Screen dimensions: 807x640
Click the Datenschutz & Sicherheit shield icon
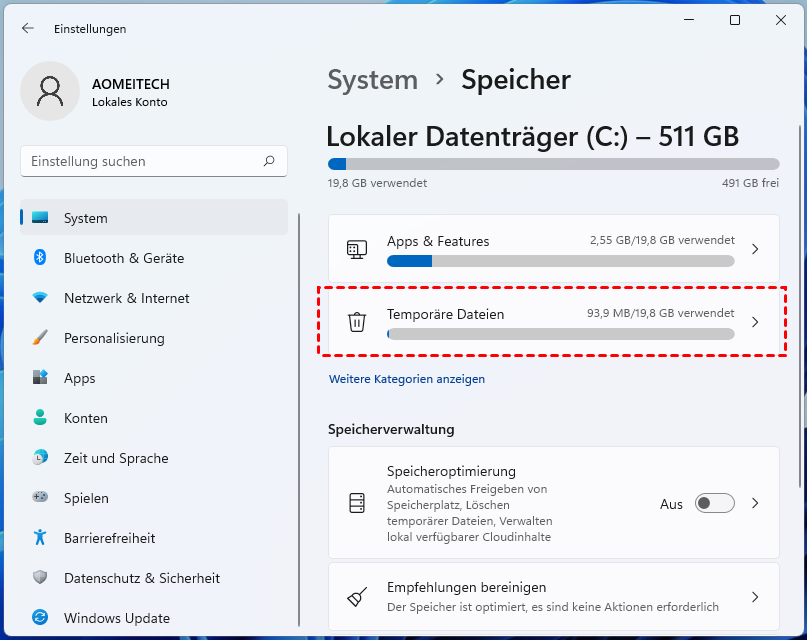(x=40, y=578)
